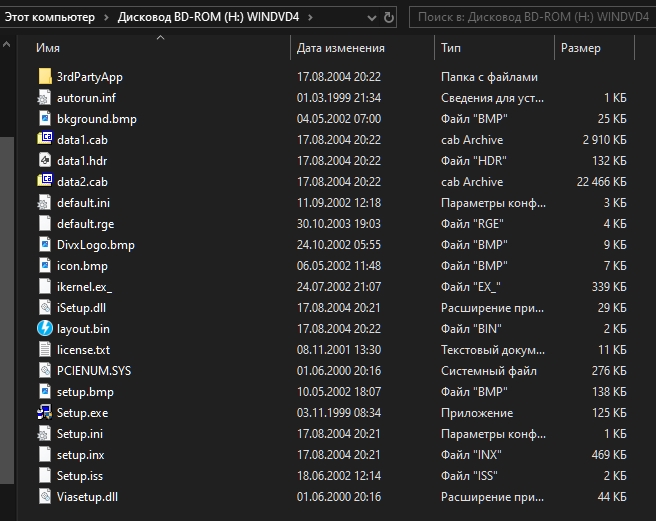Open the address bar history dropdown
The width and height of the screenshot is (656, 521).
(x=371, y=18)
